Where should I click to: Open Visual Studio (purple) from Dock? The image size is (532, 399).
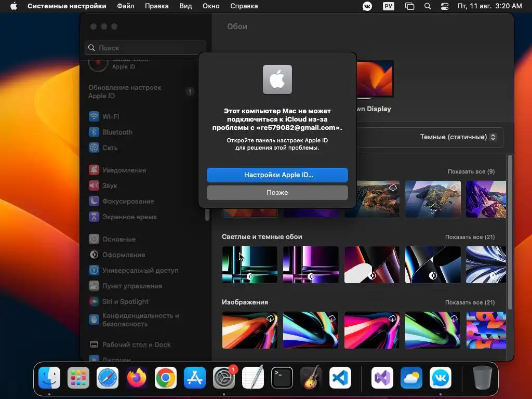[x=382, y=378]
